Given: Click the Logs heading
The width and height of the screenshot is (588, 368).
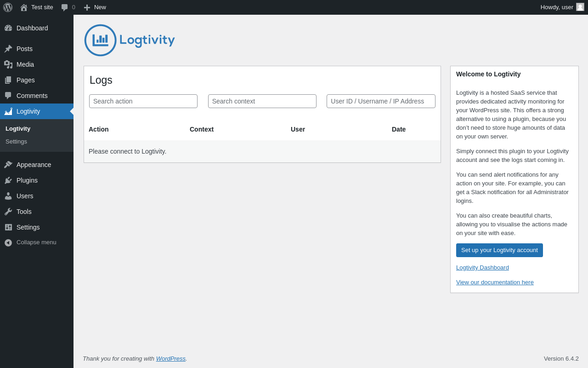Looking at the screenshot, I should pyautogui.click(x=101, y=80).
